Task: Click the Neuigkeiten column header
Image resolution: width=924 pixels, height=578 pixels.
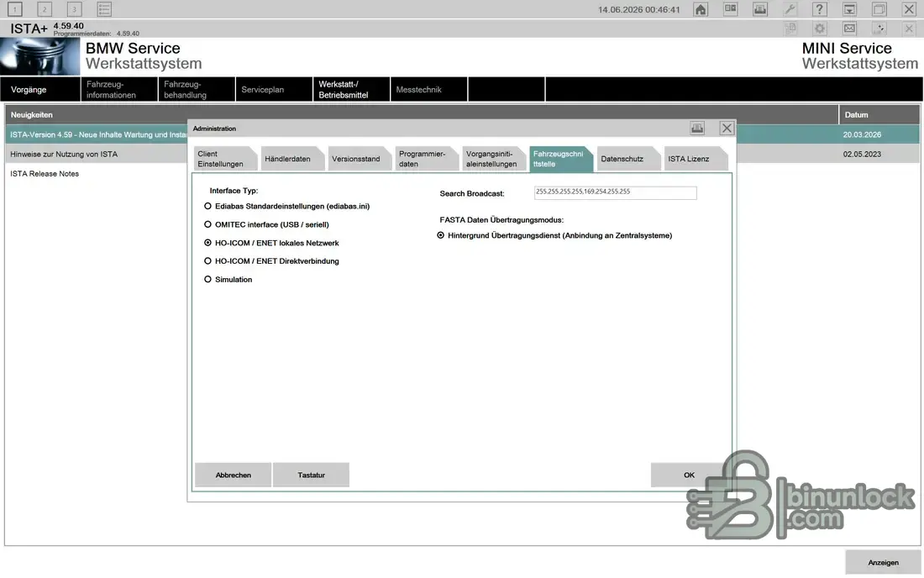Action: coord(422,115)
